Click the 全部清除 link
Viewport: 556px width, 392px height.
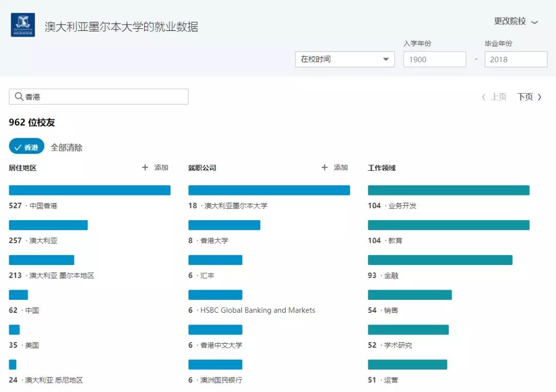tap(66, 148)
